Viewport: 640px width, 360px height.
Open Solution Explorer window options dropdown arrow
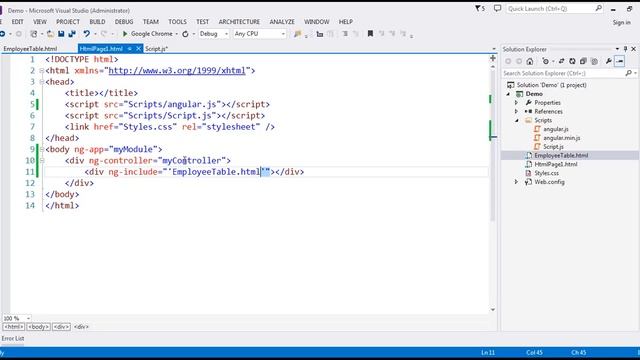point(617,49)
